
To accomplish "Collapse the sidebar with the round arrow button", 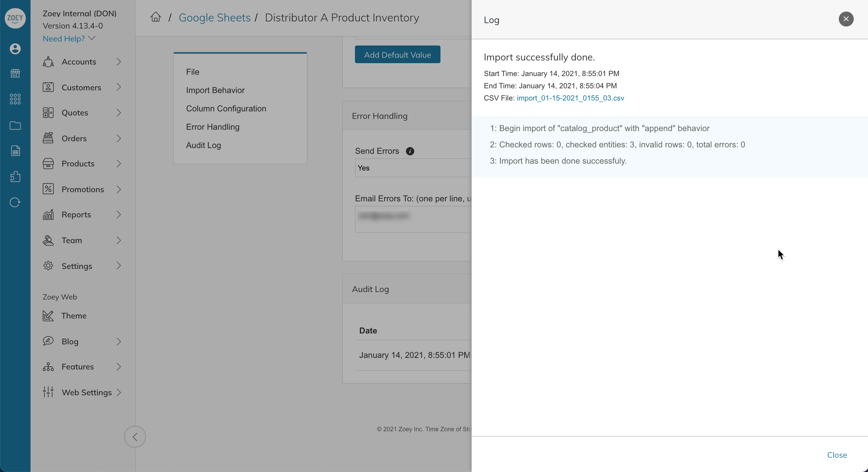I will pyautogui.click(x=135, y=437).
